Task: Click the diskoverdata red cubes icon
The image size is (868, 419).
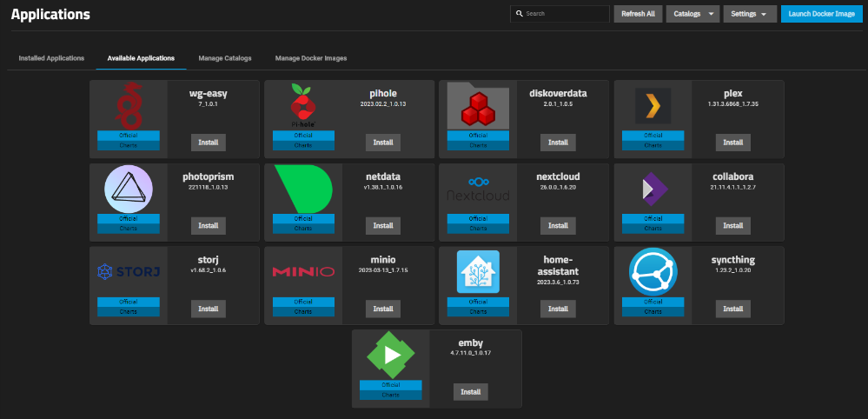Action: [x=478, y=106]
